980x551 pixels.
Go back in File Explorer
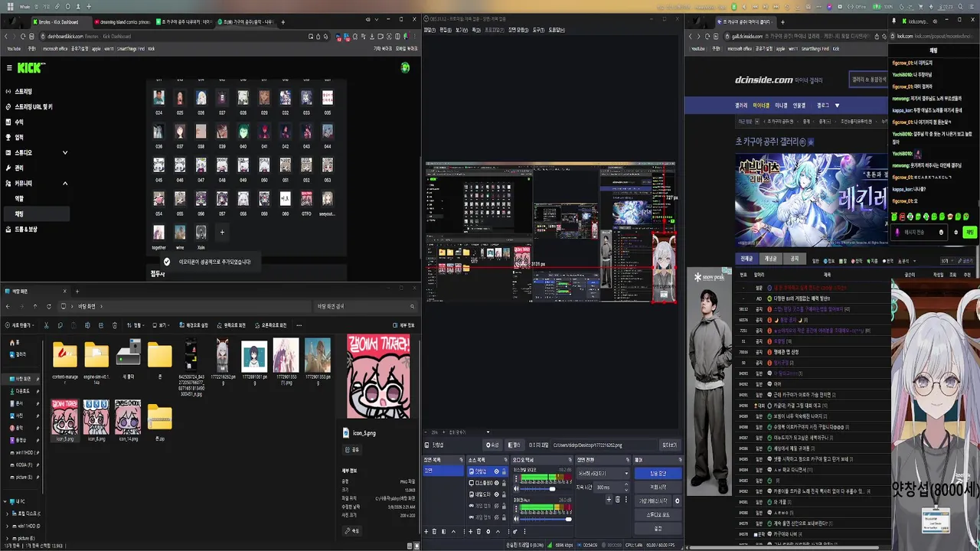[8, 306]
